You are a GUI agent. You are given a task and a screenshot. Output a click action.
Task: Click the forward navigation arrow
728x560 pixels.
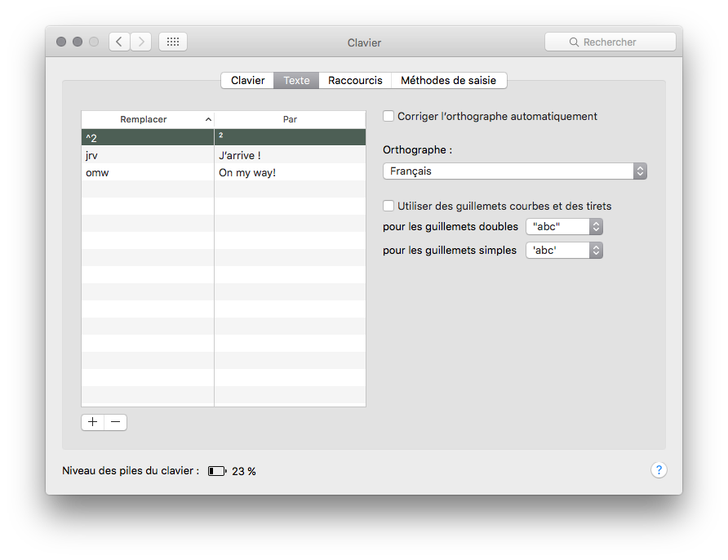[140, 42]
